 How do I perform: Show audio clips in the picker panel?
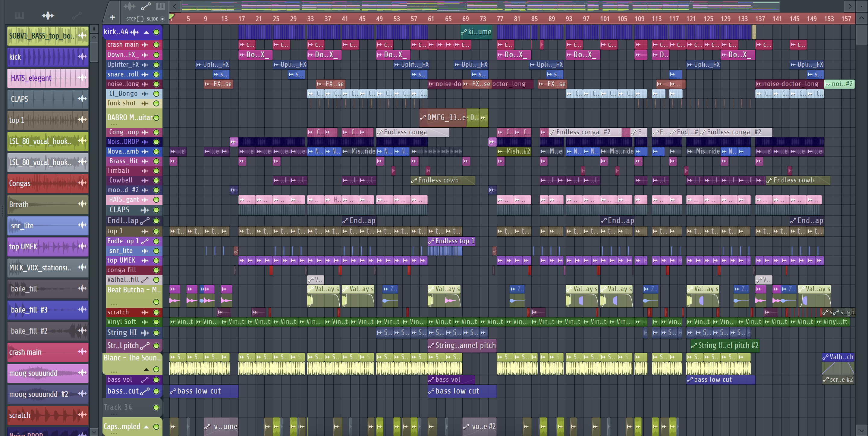48,15
